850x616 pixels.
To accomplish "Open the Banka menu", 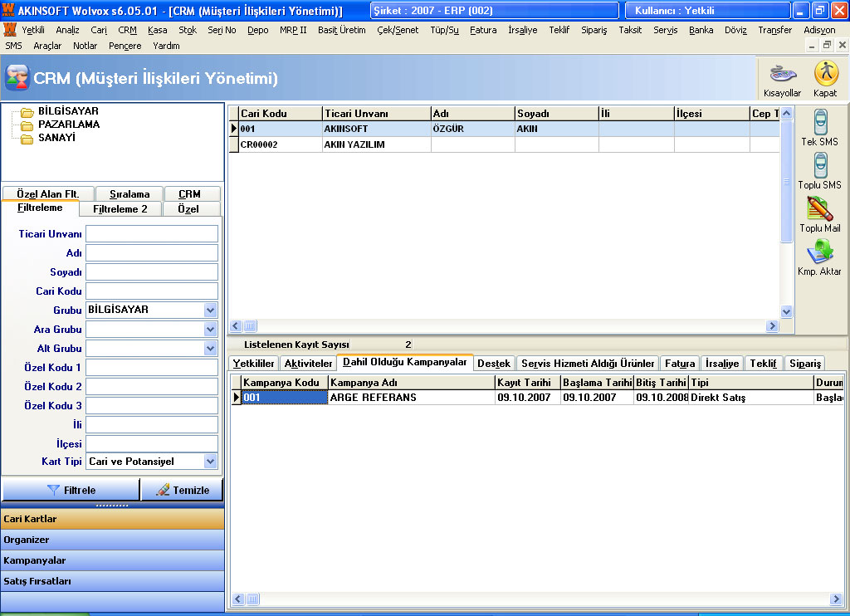I will tap(701, 30).
